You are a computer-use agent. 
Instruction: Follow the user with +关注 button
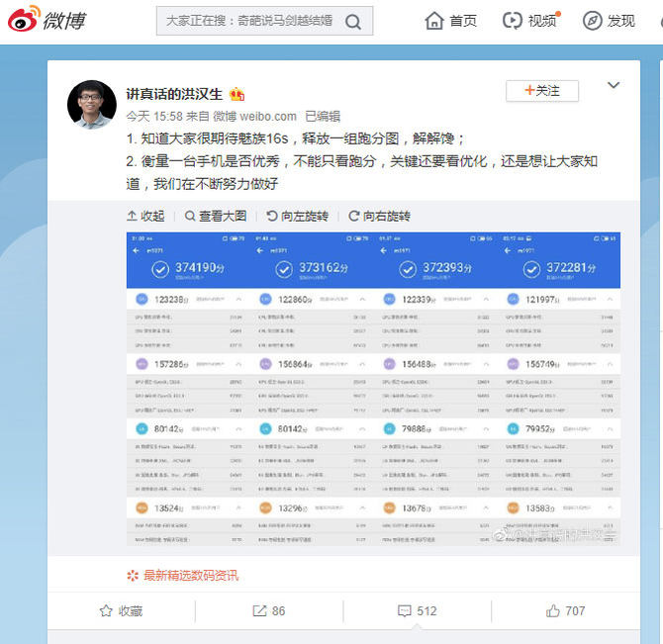click(x=542, y=90)
